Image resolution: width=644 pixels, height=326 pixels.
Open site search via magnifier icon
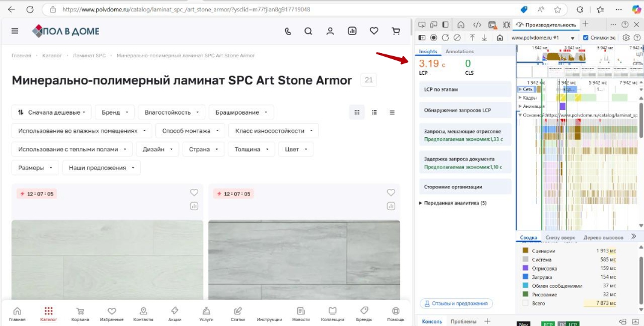[x=308, y=31]
